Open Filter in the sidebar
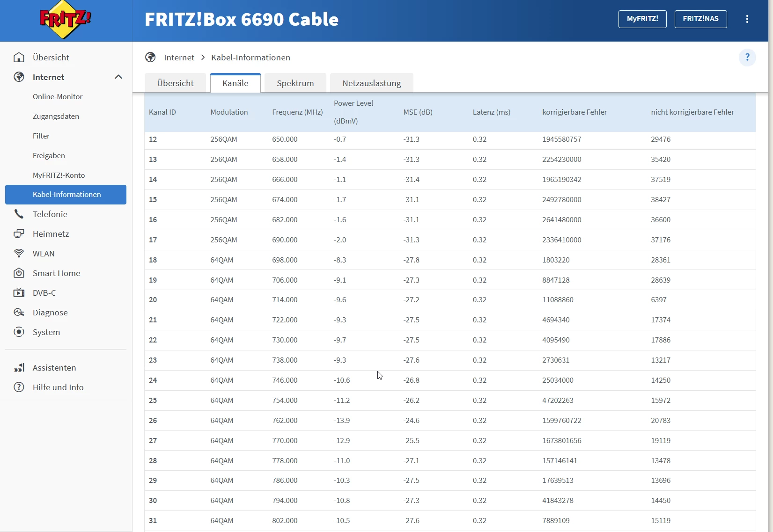The height and width of the screenshot is (532, 773). 41,136
